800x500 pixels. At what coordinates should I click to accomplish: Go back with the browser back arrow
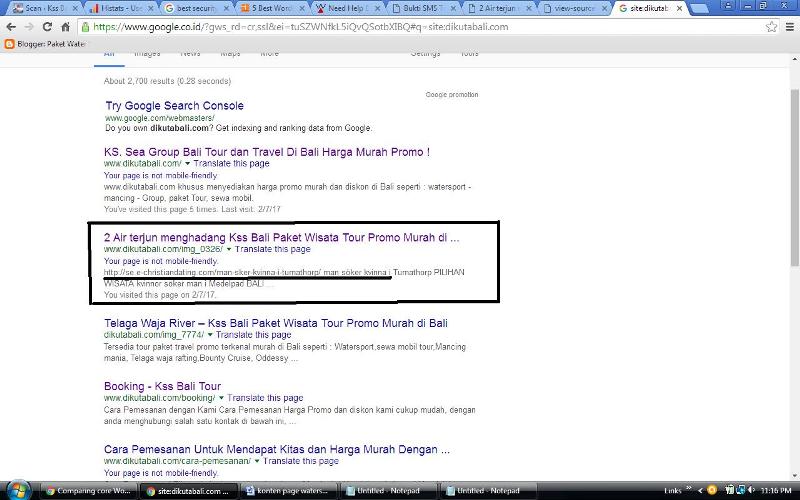11,27
